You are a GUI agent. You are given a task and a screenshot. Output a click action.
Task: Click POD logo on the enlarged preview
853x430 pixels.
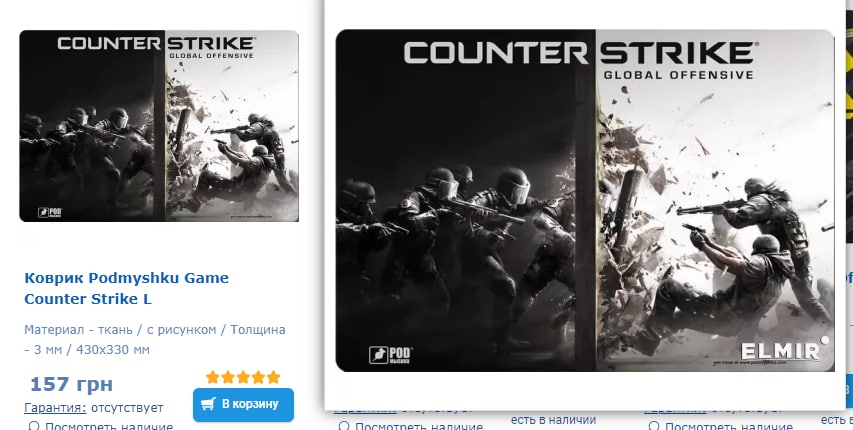(391, 355)
